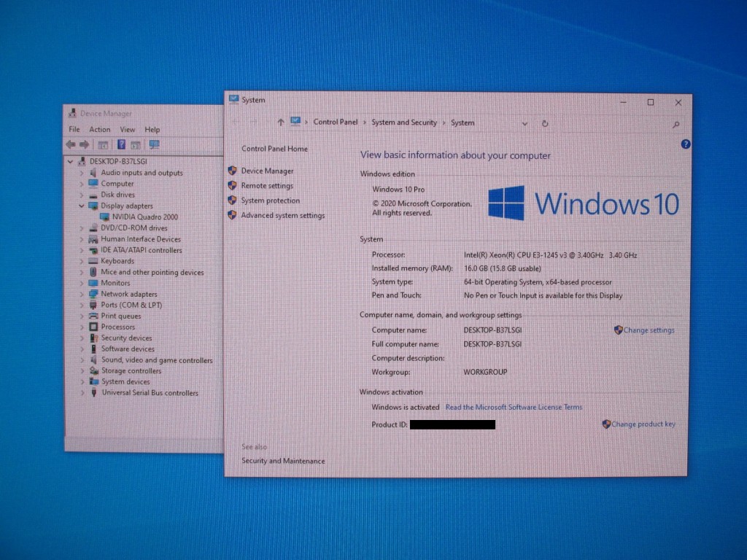Click the Device Manager title bar icon
The width and height of the screenshot is (747, 560).
[x=72, y=113]
